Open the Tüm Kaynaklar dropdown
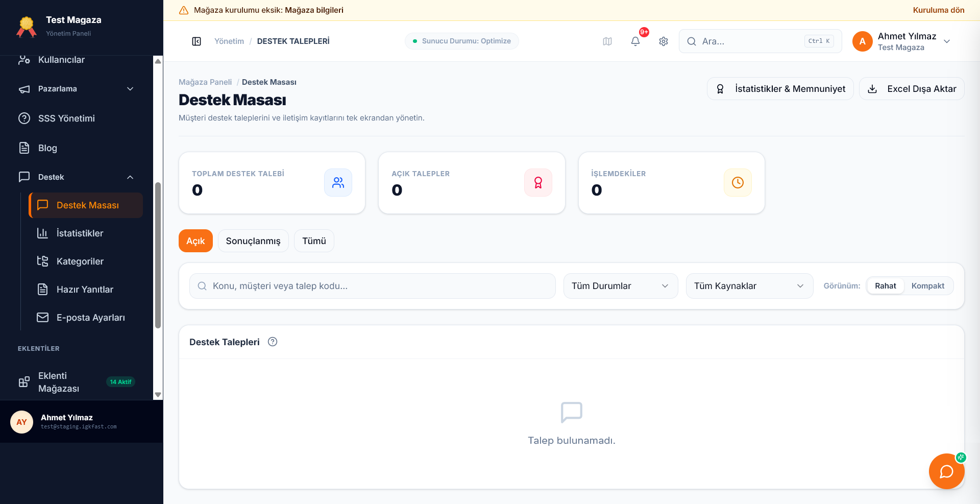Screen dimensions: 980x504 [749, 286]
